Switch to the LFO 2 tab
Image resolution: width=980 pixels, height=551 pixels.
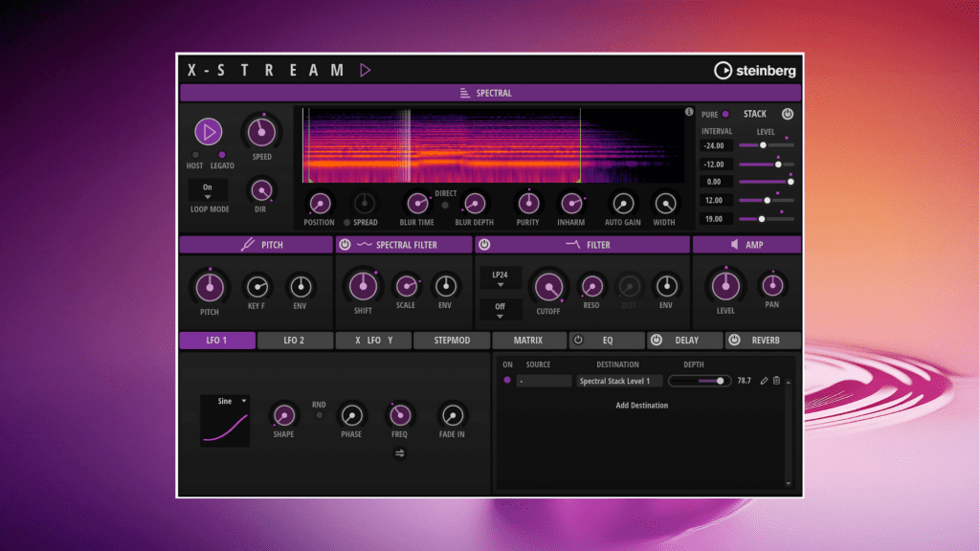pyautogui.click(x=295, y=341)
